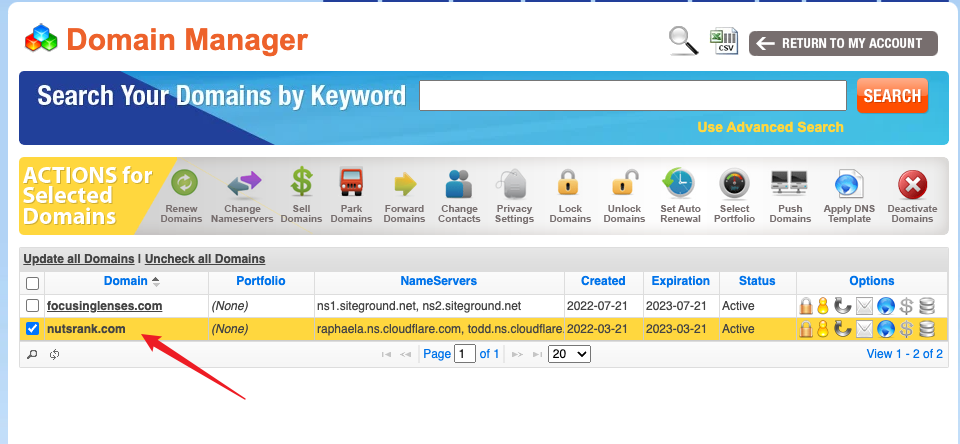
Task: Sort by the Domain column header
Action: coord(126,281)
